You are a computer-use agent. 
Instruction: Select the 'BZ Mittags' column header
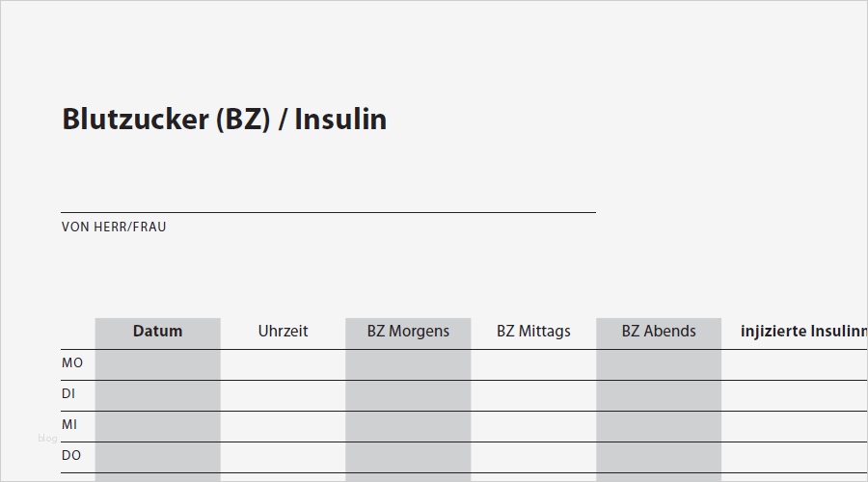533,332
